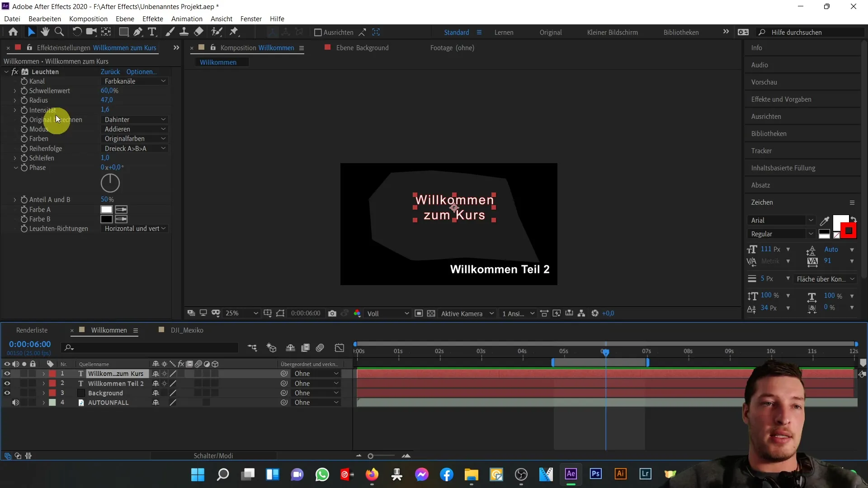Toggle visibility of Background layer
This screenshot has width=868, height=488.
7,393
